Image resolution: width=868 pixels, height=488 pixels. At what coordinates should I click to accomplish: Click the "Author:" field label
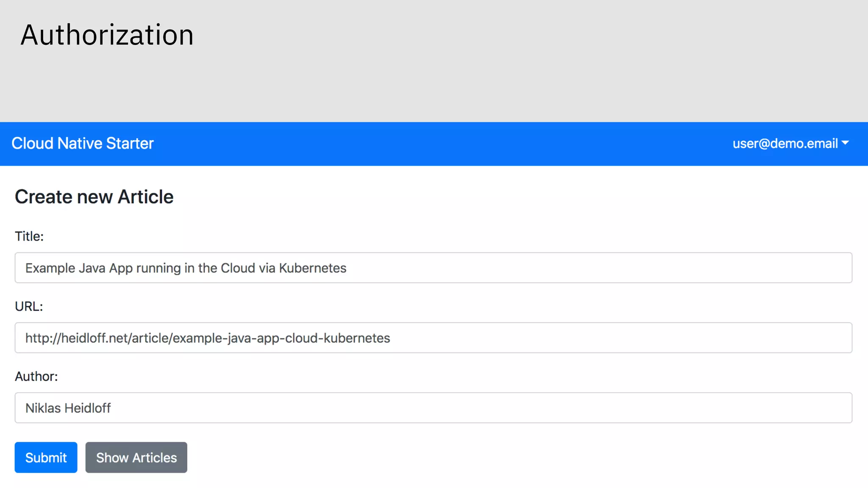pyautogui.click(x=36, y=376)
